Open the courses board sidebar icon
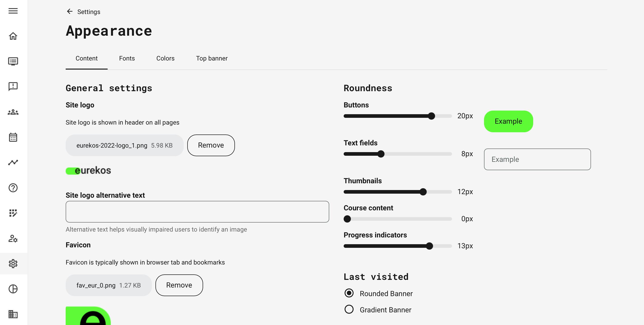This screenshot has width=644, height=325. [x=13, y=61]
